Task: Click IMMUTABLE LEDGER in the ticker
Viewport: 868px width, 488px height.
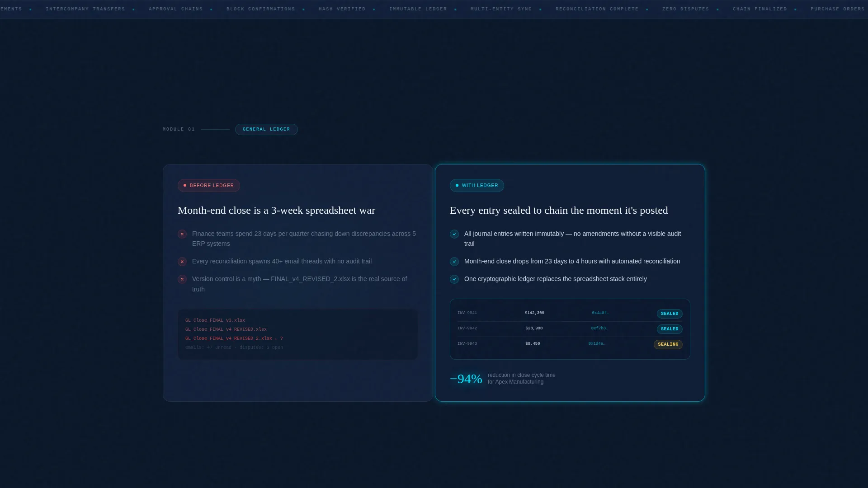Action: (418, 9)
